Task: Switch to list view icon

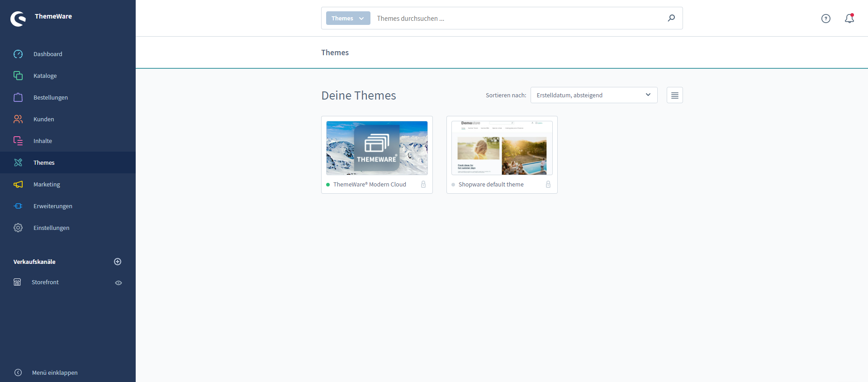Action: [x=675, y=95]
